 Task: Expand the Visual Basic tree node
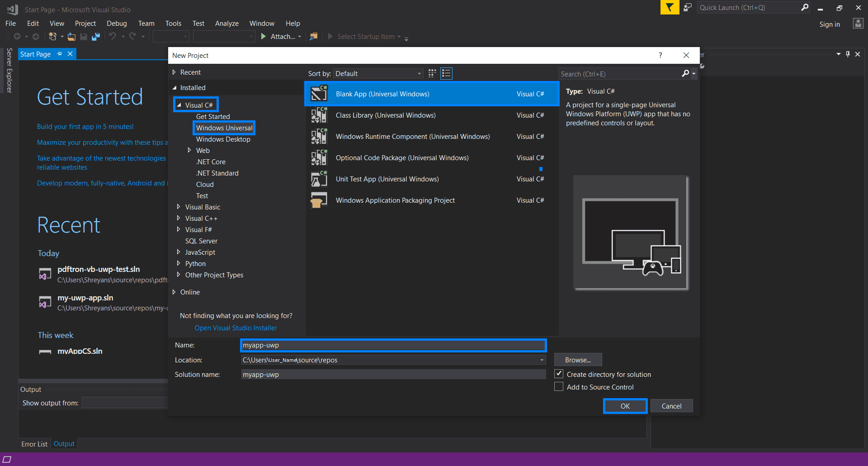click(179, 207)
